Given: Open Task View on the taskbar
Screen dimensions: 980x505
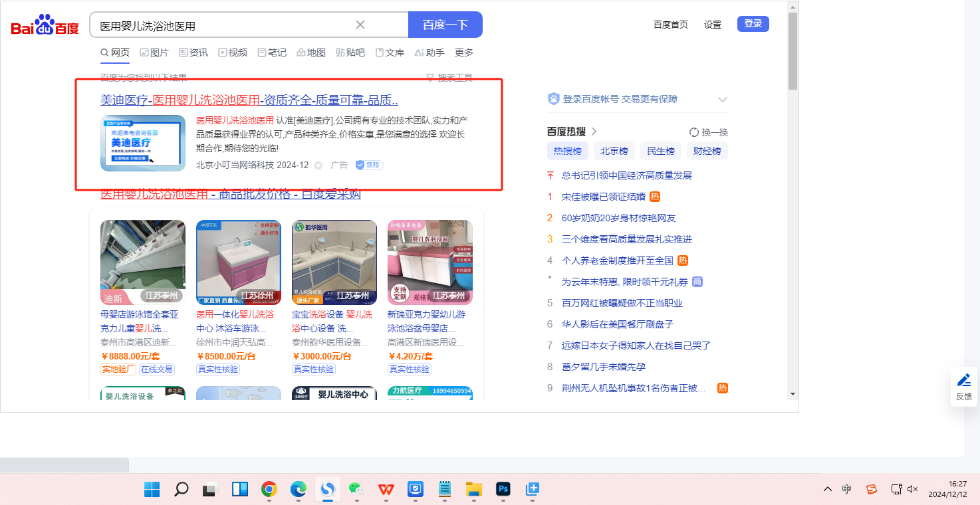Looking at the screenshot, I should coord(210,490).
